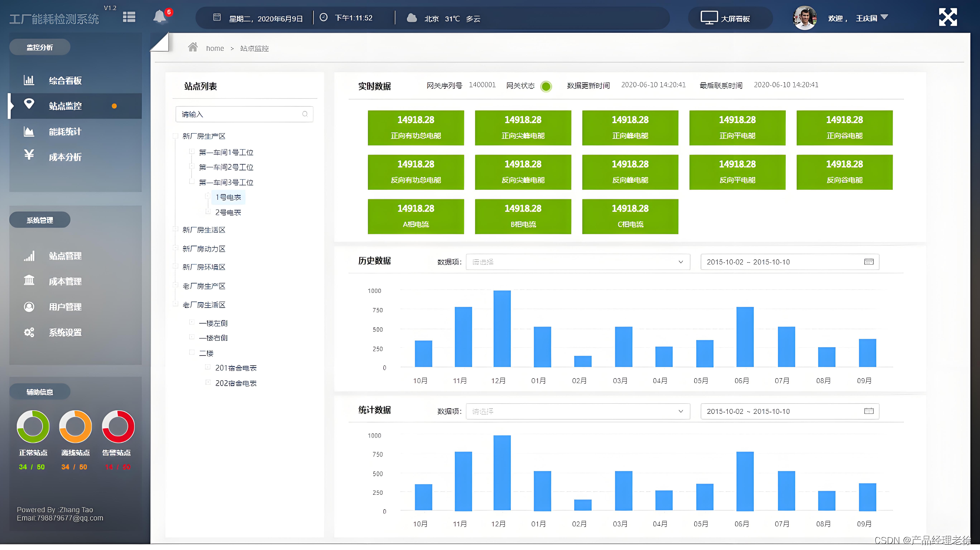980x550 pixels.
Task: Select 站点监控 menu item
Action: tap(75, 106)
